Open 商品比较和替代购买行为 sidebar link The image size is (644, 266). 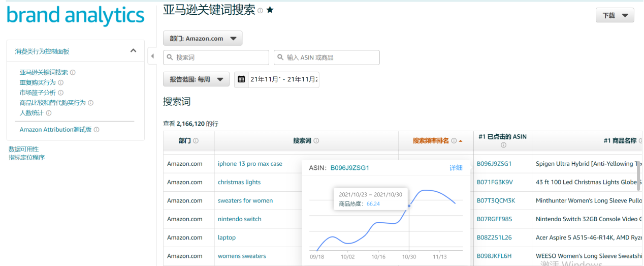[53, 103]
